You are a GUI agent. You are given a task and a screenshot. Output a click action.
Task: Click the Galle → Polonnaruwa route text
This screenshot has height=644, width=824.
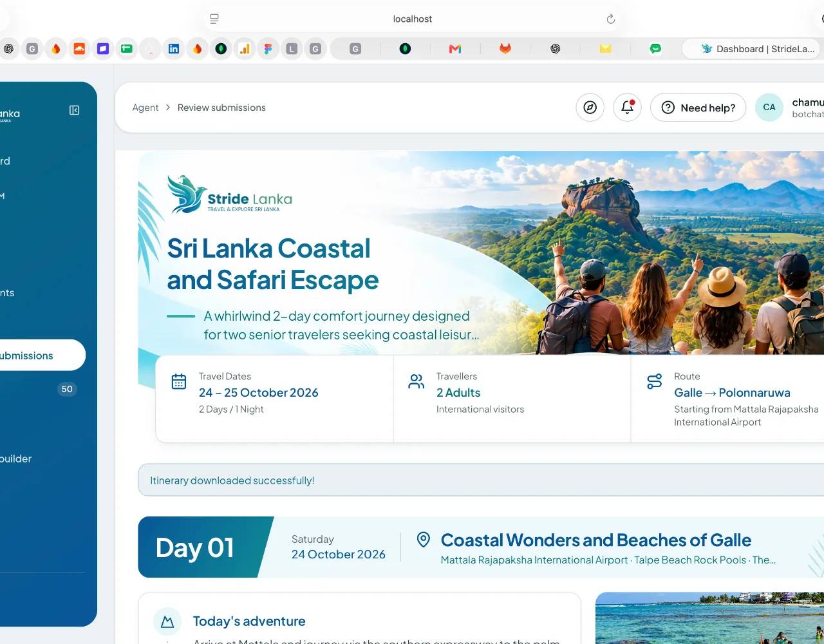tap(732, 393)
